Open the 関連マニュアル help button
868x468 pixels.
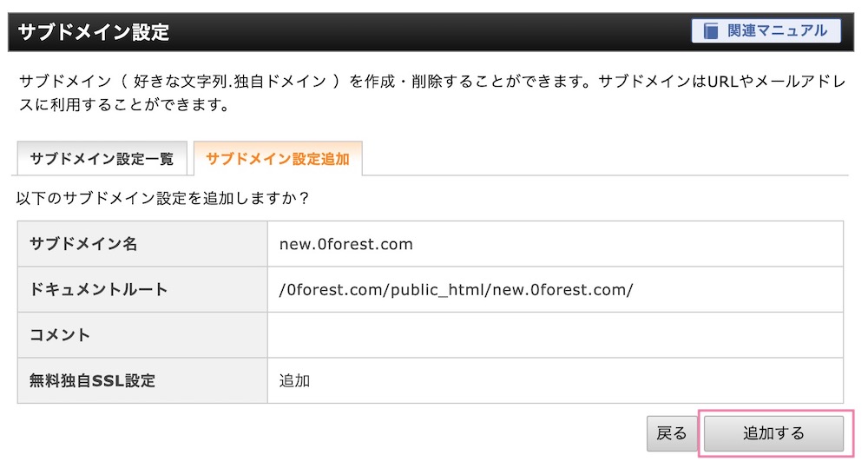click(x=766, y=31)
